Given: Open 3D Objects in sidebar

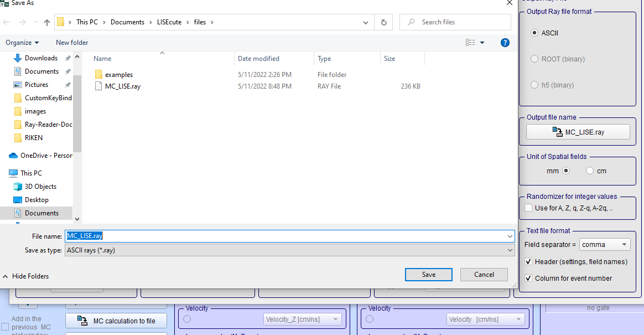Looking at the screenshot, I should click(40, 187).
